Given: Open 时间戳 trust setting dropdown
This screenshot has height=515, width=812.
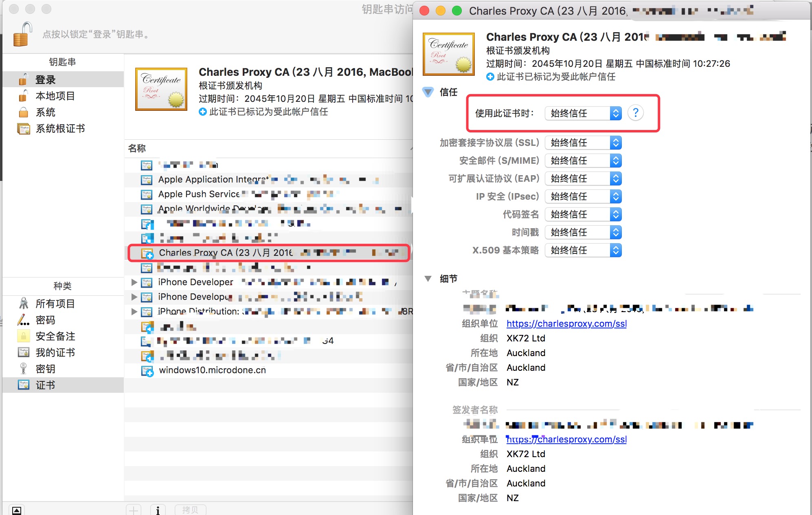Looking at the screenshot, I should pyautogui.click(x=583, y=232).
